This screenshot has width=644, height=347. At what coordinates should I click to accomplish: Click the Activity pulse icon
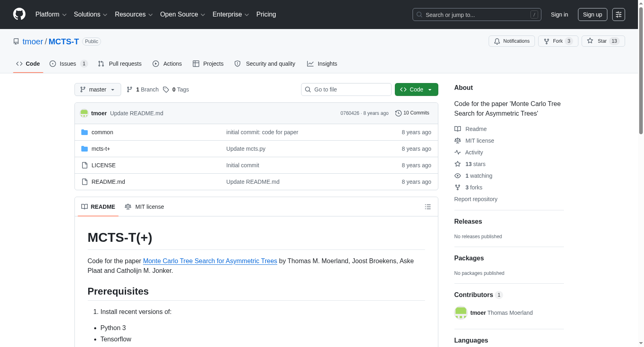pyautogui.click(x=458, y=152)
